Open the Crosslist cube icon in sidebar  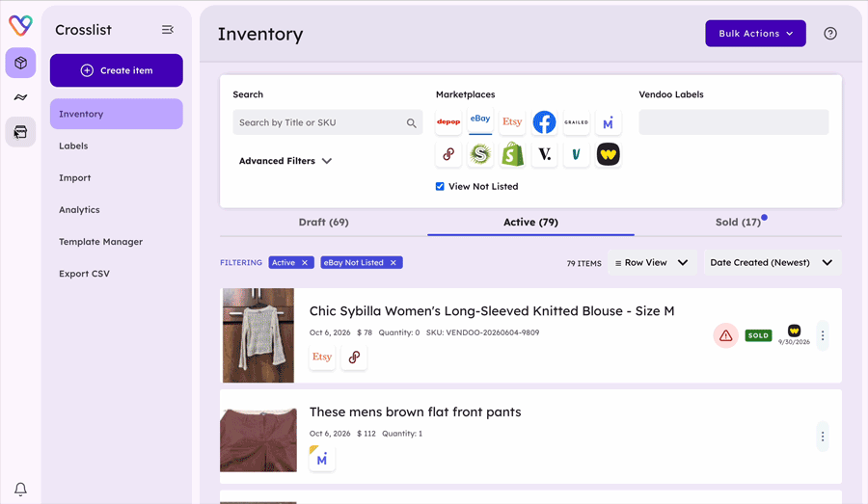click(20, 63)
